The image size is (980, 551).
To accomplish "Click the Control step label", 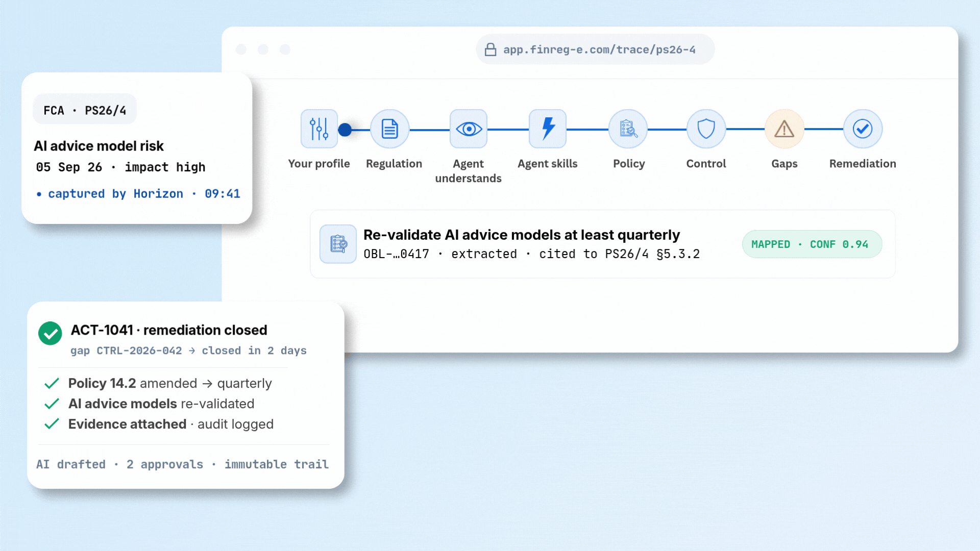I will pyautogui.click(x=706, y=164).
